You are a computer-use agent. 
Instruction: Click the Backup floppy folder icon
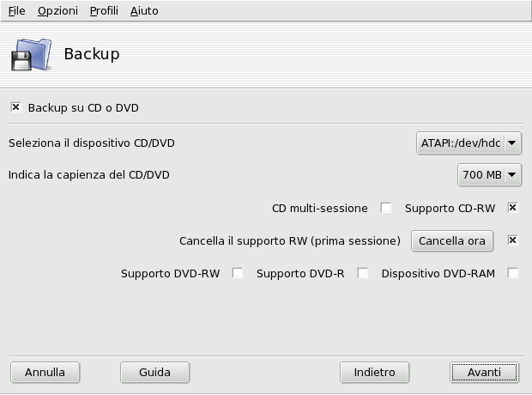[x=30, y=54]
